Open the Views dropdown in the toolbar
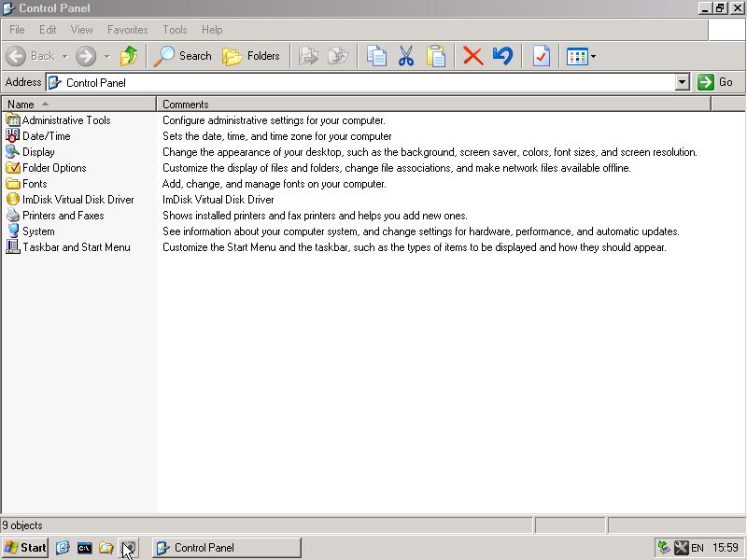 click(581, 56)
